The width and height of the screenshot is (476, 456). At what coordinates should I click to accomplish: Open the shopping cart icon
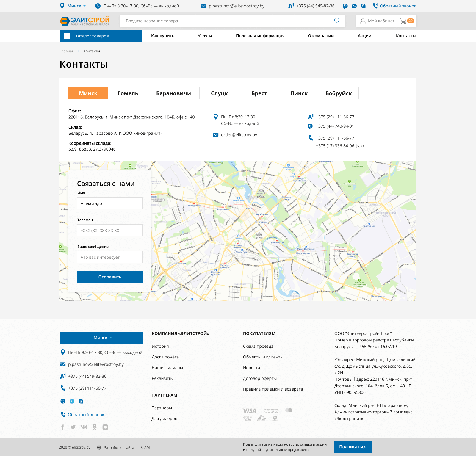(x=403, y=21)
